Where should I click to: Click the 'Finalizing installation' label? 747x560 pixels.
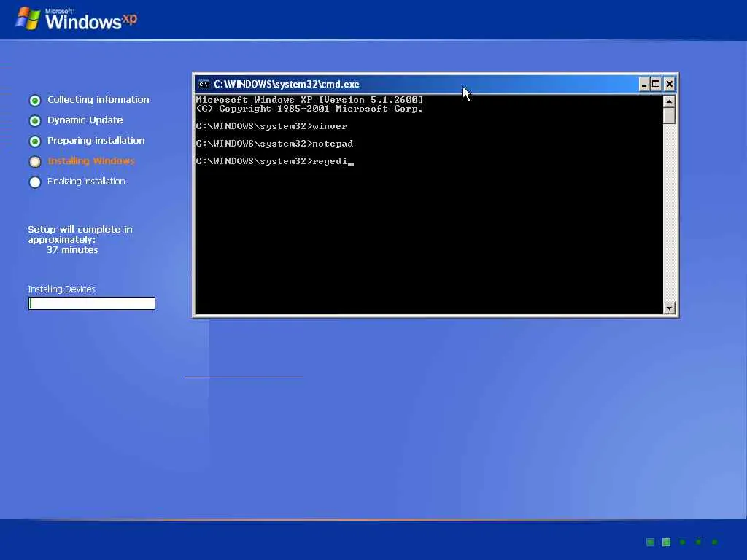86,182
